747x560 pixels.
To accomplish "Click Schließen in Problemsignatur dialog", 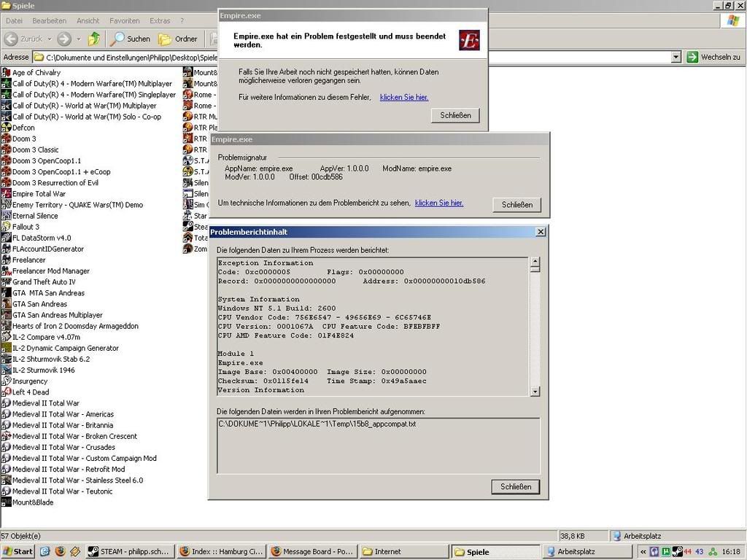I will coord(517,205).
